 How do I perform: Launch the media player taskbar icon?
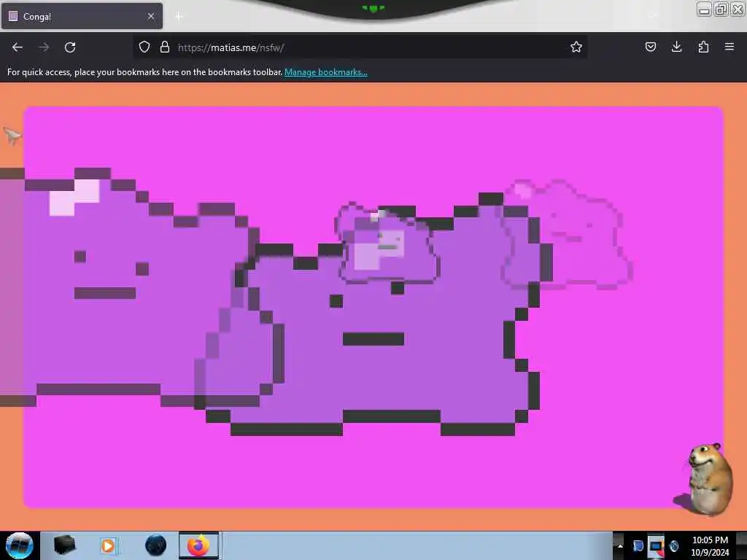point(108,545)
